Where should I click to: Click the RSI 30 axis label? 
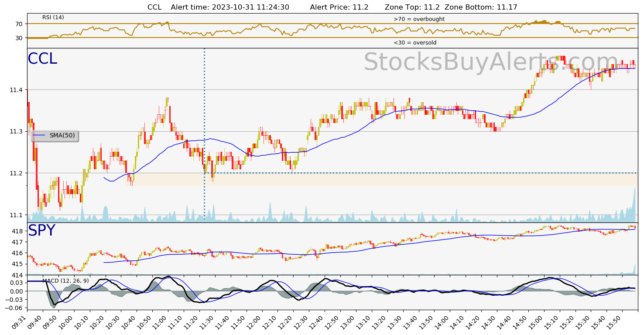pos(19,38)
